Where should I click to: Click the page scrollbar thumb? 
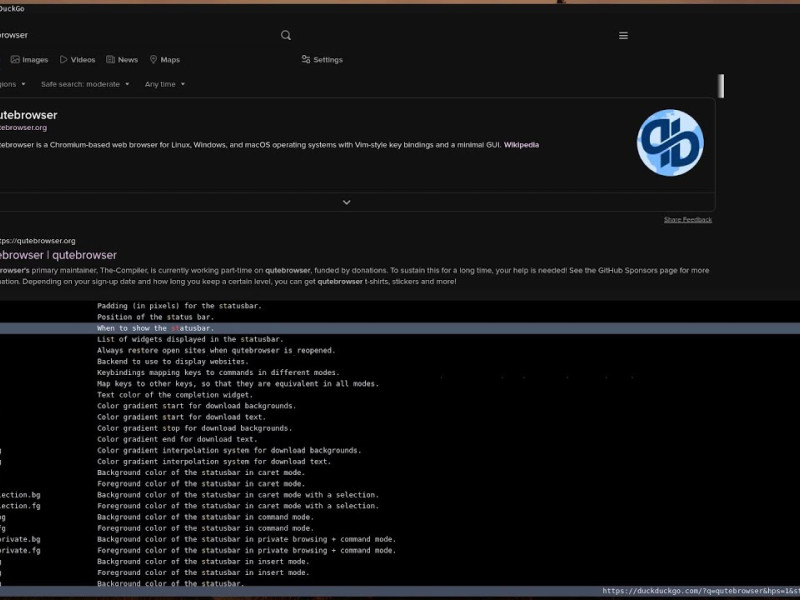click(x=721, y=86)
